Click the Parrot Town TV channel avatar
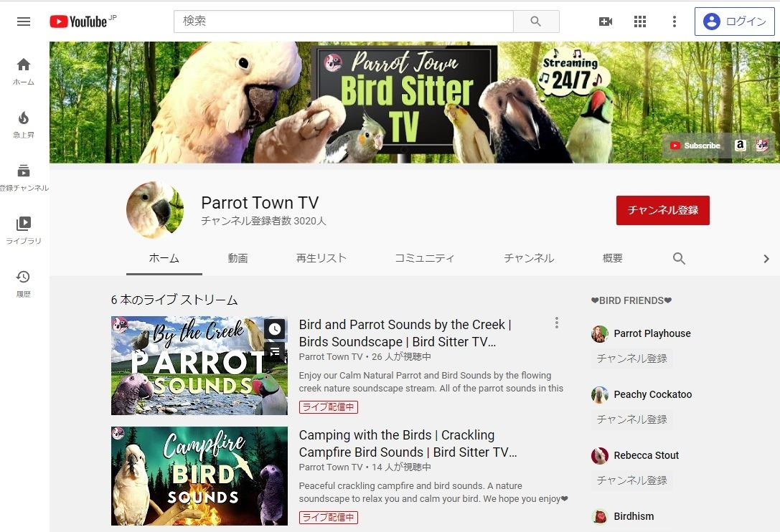780x532 pixels. [155, 210]
